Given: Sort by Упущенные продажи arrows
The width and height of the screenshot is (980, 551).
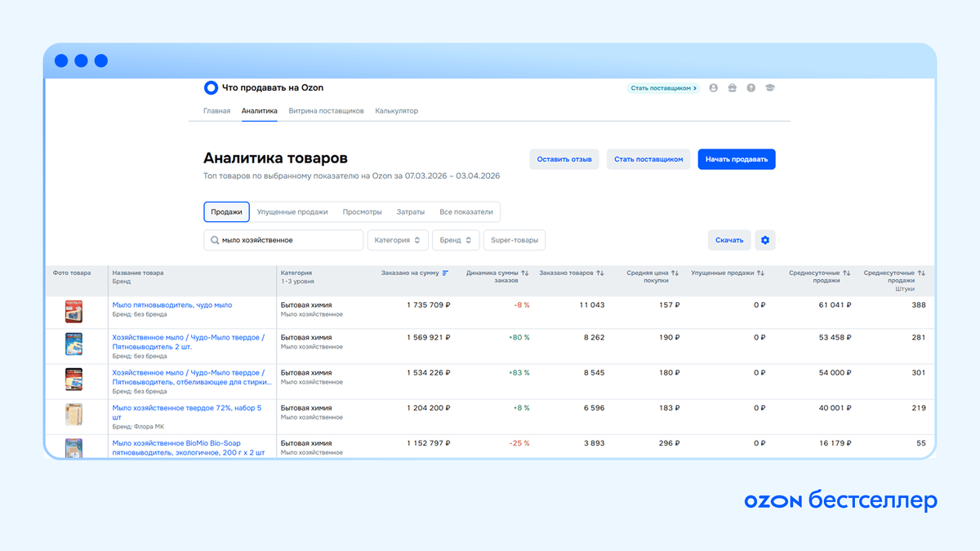Looking at the screenshot, I should tap(760, 273).
